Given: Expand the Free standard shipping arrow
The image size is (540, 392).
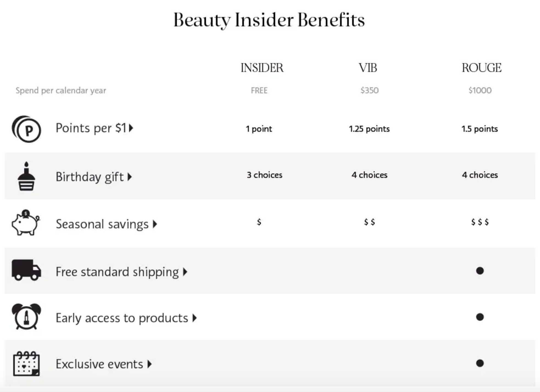Looking at the screenshot, I should tap(185, 272).
